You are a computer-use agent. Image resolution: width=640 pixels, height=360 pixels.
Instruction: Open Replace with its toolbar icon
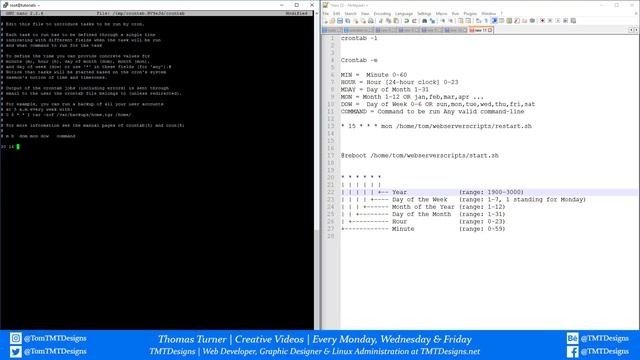pyautogui.click(x=432, y=21)
